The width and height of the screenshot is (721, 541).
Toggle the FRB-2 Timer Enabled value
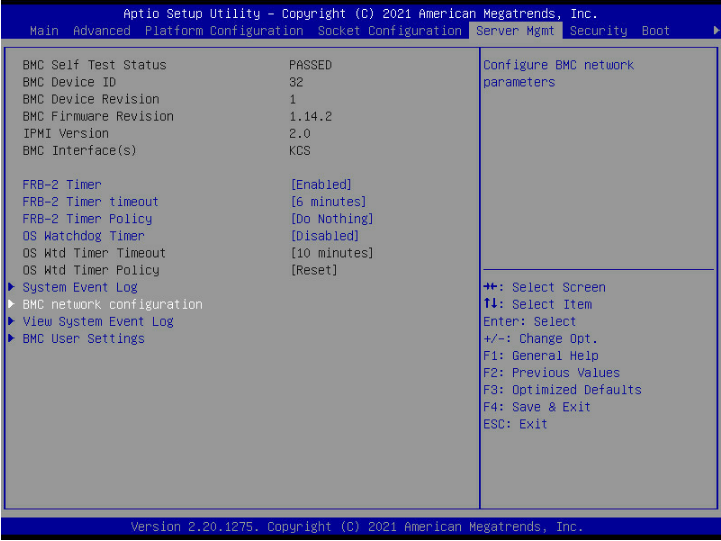(321, 185)
